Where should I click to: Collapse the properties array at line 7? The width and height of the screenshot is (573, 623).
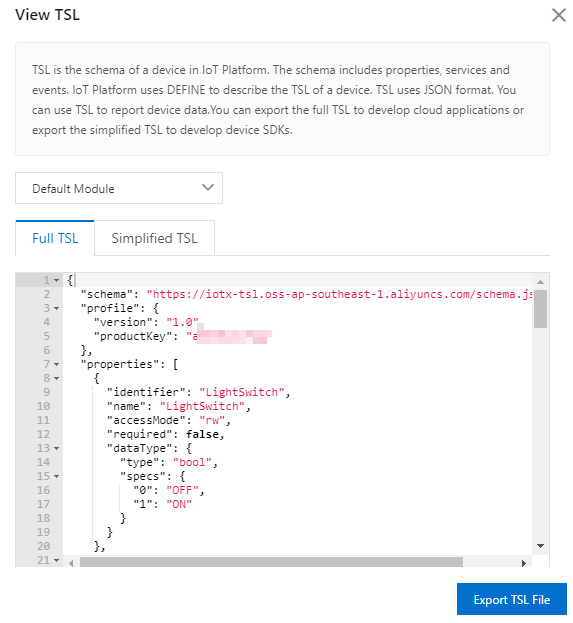pyautogui.click(x=57, y=364)
